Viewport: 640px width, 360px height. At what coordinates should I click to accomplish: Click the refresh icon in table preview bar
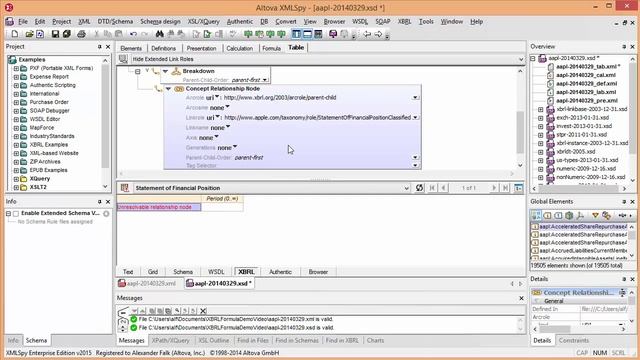pos(419,188)
